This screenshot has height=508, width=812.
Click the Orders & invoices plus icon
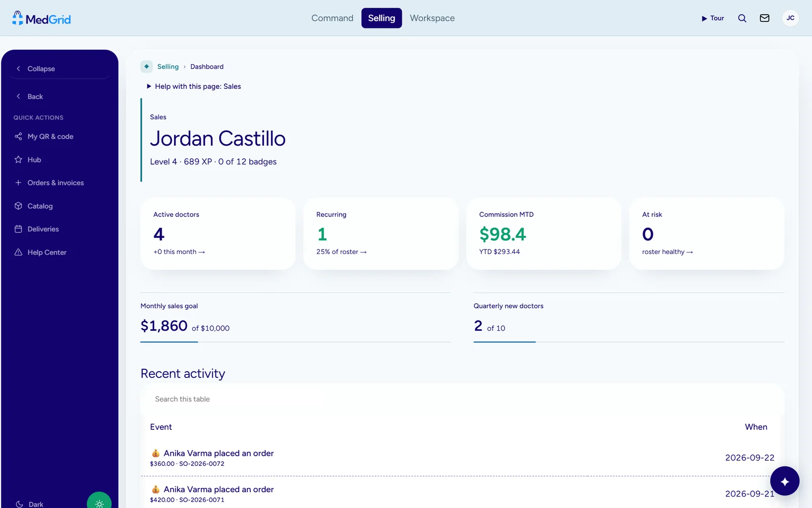[x=18, y=182]
